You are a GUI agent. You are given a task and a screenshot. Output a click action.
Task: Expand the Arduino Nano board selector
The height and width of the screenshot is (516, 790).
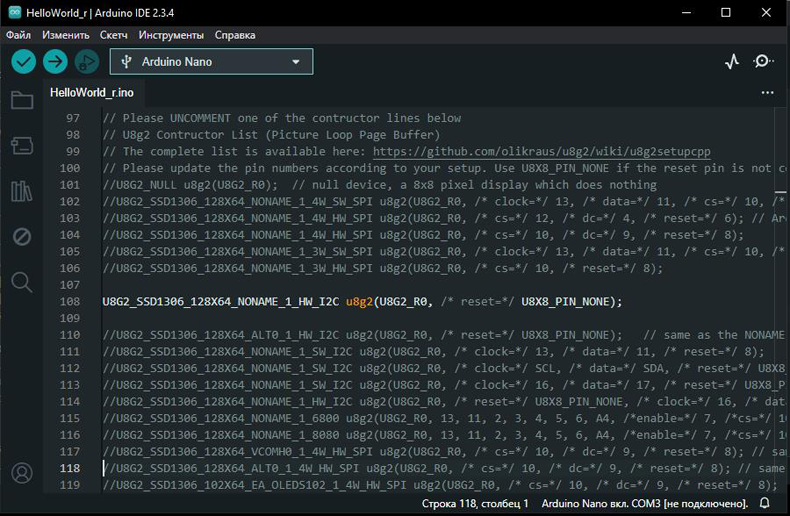pyautogui.click(x=212, y=61)
